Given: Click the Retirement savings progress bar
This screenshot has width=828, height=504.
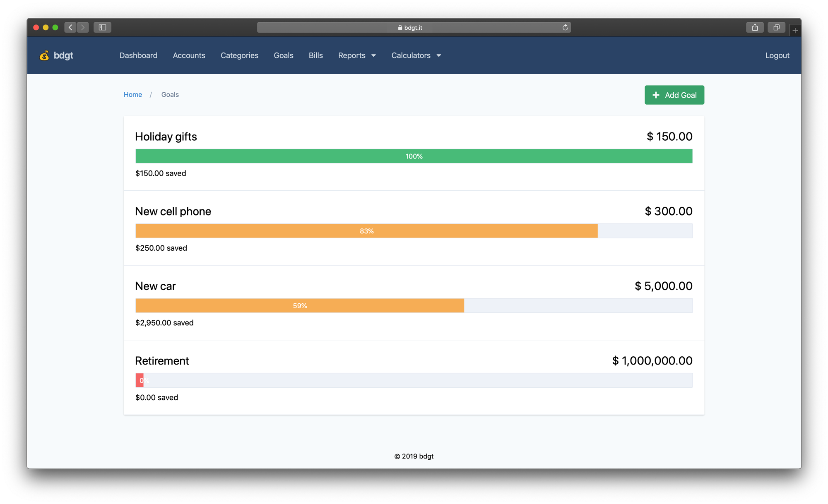Looking at the screenshot, I should tap(414, 381).
